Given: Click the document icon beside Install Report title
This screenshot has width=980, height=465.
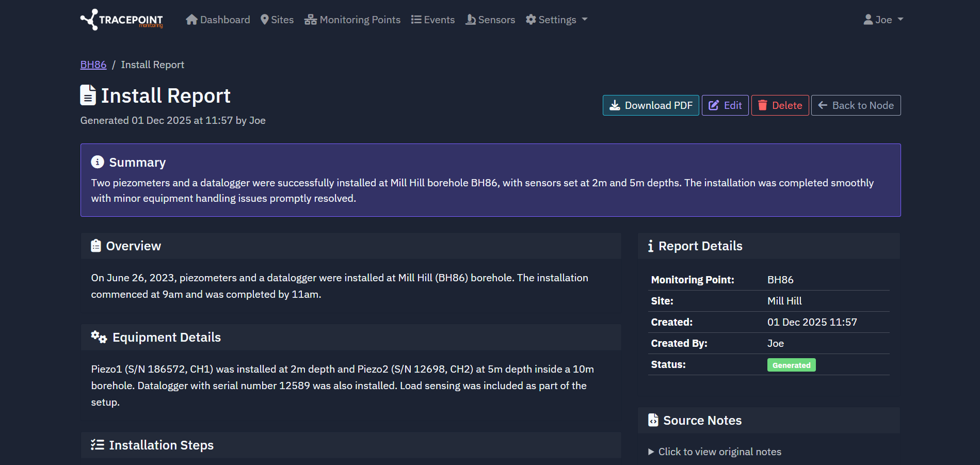Looking at the screenshot, I should pos(88,95).
